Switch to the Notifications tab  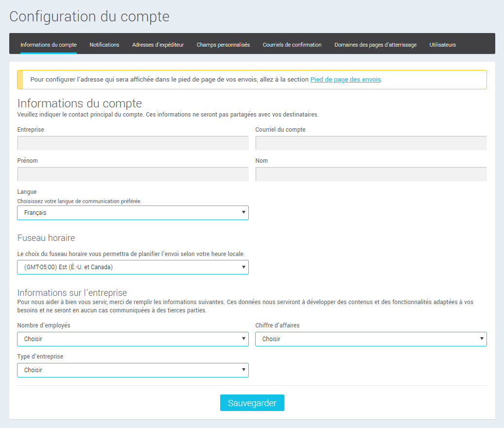(104, 44)
